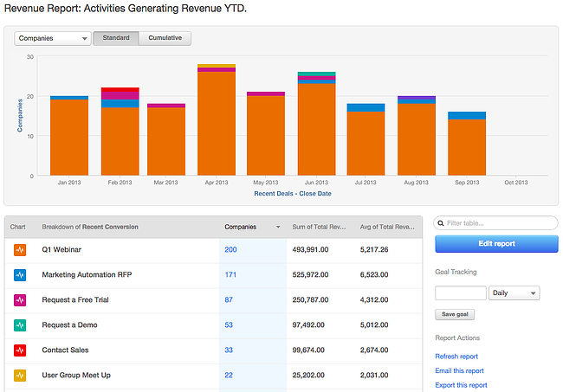Click the blue Marketing Automation RFP chart icon
The height and width of the screenshot is (392, 563).
(x=20, y=274)
